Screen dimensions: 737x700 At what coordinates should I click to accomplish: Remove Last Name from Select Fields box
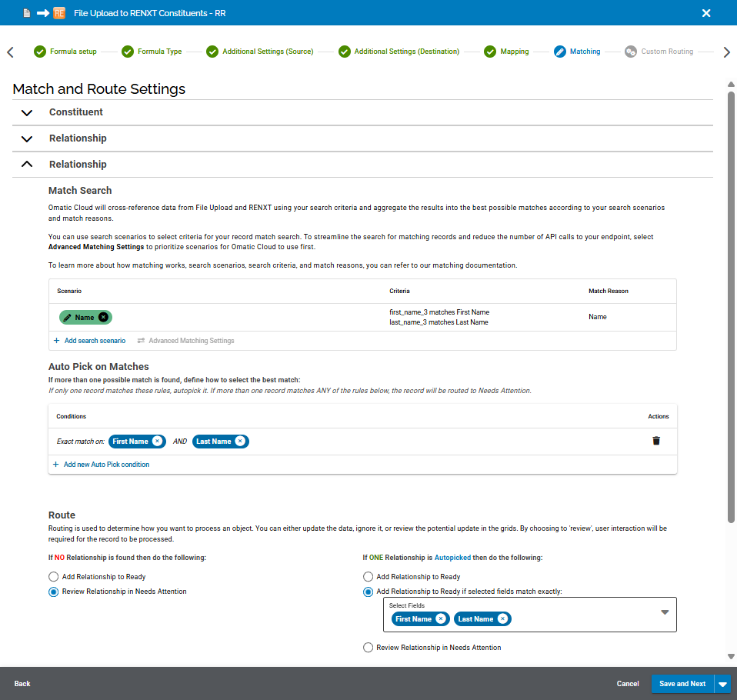click(x=502, y=618)
